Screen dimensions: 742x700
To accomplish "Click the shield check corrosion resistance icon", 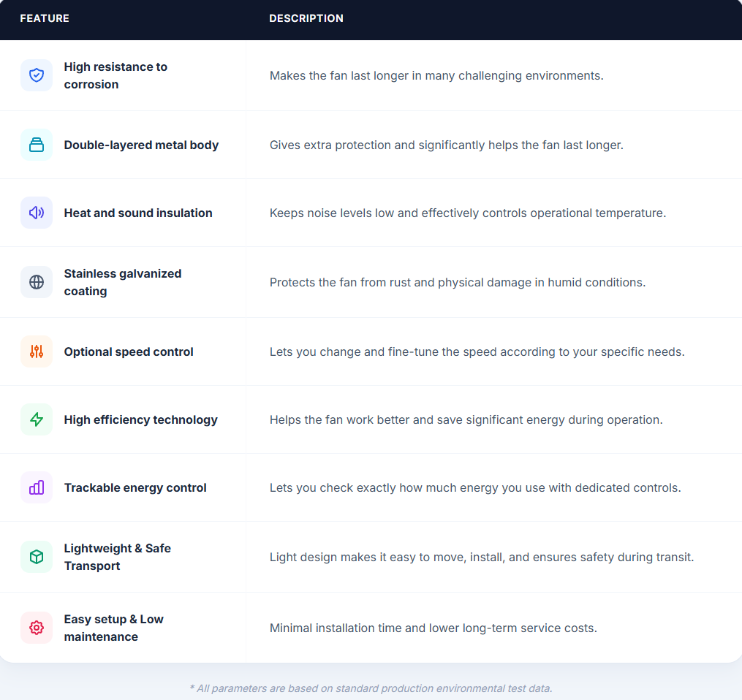I will [36, 75].
